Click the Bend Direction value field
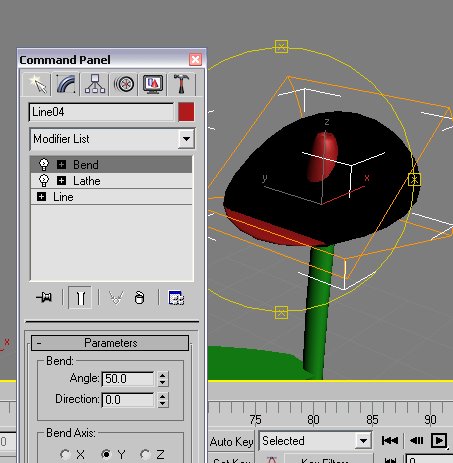 (128, 399)
